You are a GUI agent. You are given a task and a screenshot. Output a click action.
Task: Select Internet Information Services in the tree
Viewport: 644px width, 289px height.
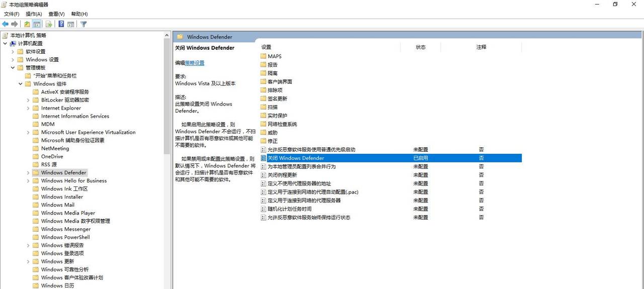[x=75, y=116]
